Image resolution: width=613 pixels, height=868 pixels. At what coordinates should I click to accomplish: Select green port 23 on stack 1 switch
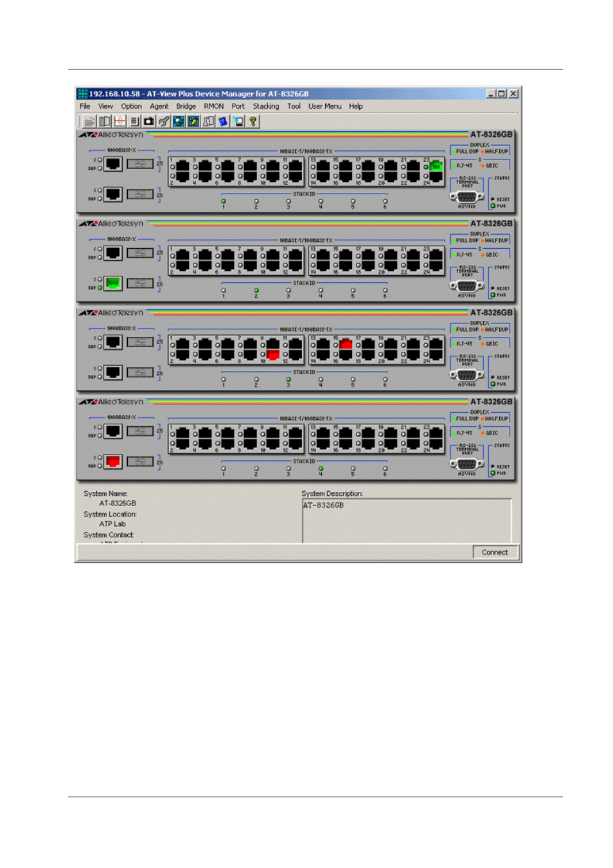coord(436,167)
